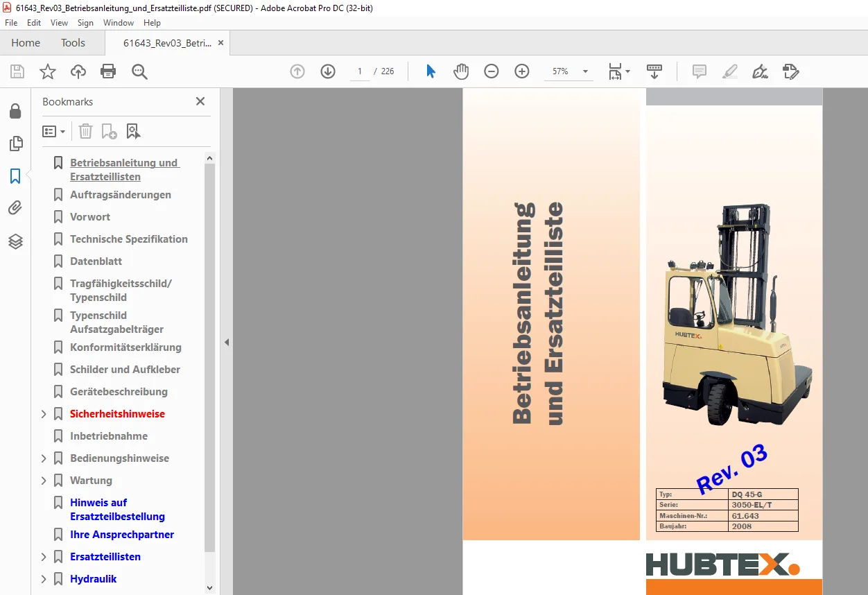Open Betriebsanleitung und Ersatzteillisten bookmark

[x=125, y=170]
